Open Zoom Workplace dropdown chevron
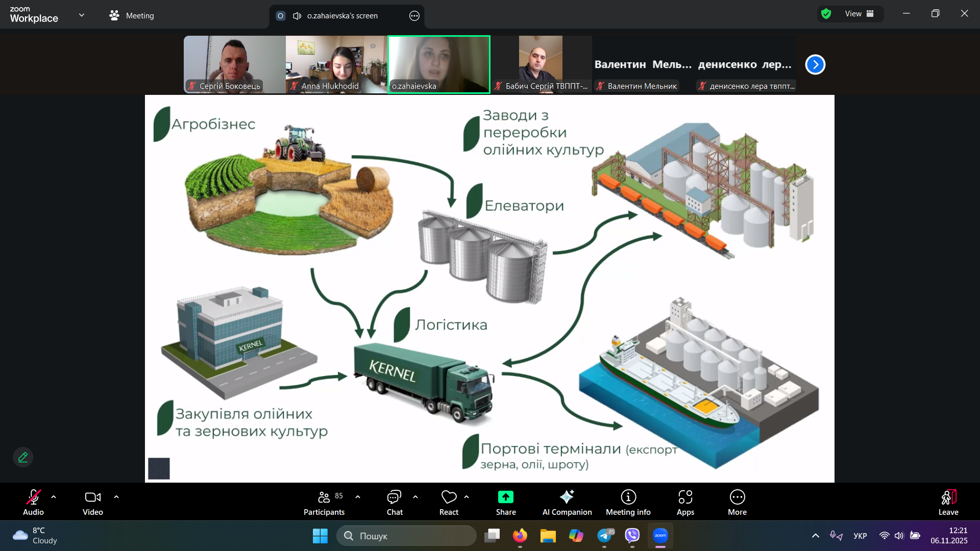This screenshot has height=551, width=980. coord(82,15)
